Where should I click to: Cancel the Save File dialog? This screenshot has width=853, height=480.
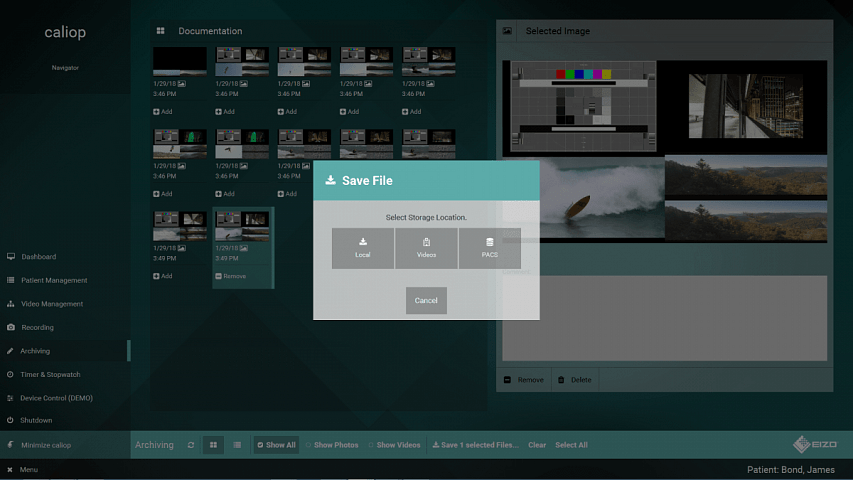pyautogui.click(x=426, y=300)
